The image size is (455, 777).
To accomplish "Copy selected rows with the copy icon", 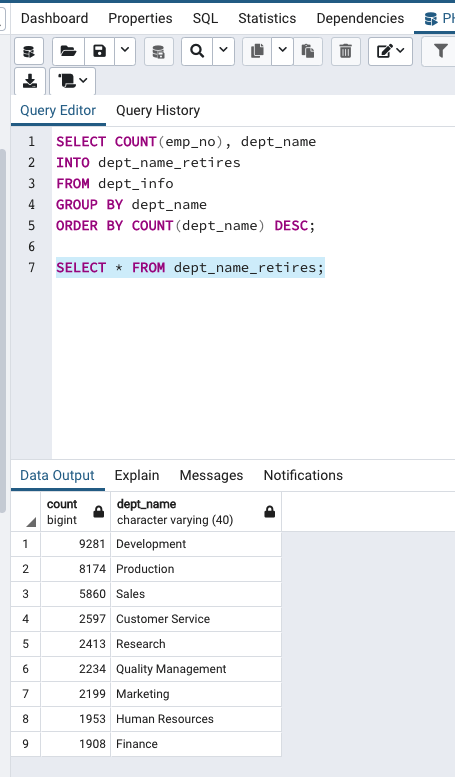I will click(257, 51).
